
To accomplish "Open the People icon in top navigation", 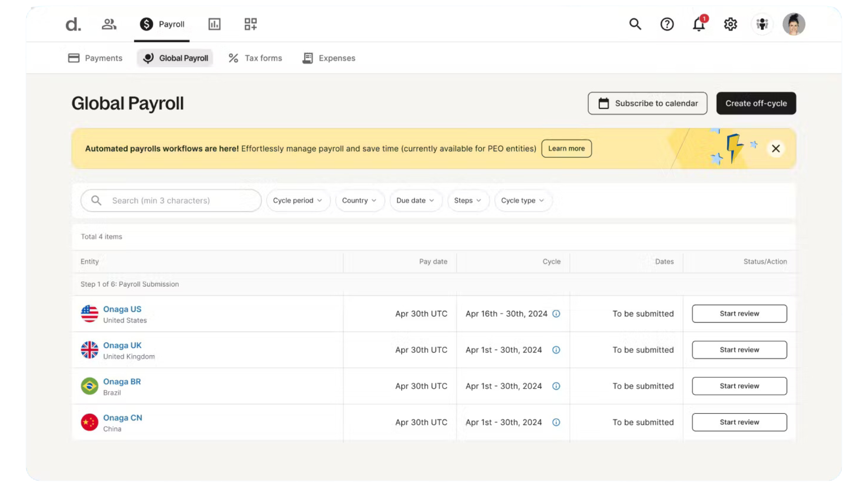I will pos(109,24).
